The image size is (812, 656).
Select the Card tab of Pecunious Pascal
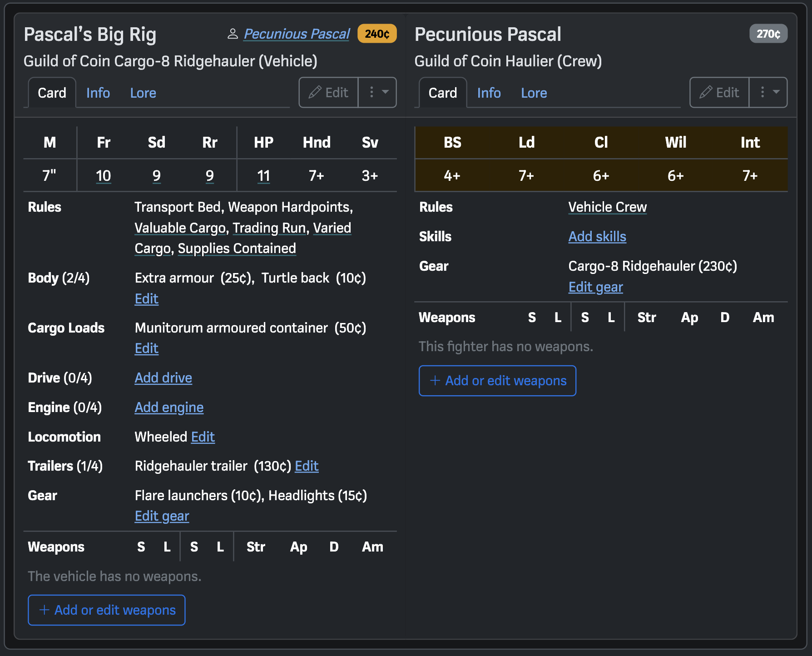(x=443, y=93)
